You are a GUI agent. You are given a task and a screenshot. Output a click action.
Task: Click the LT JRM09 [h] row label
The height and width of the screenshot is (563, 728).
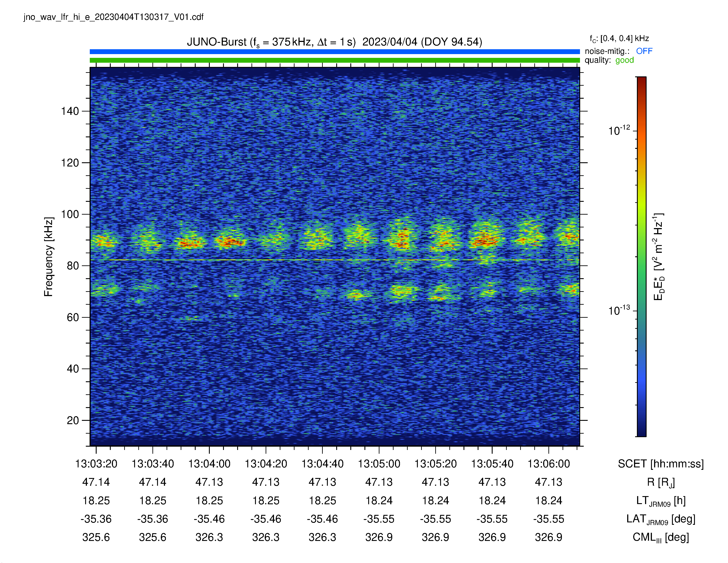click(661, 501)
